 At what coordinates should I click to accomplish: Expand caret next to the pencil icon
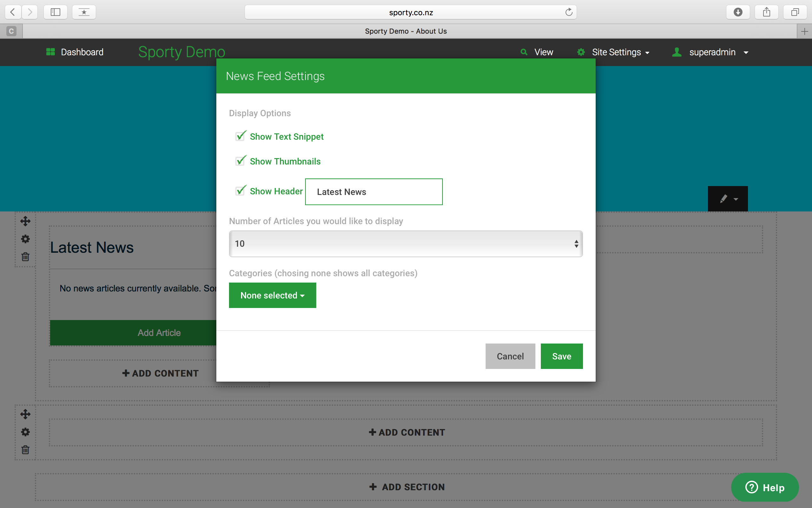tap(736, 199)
